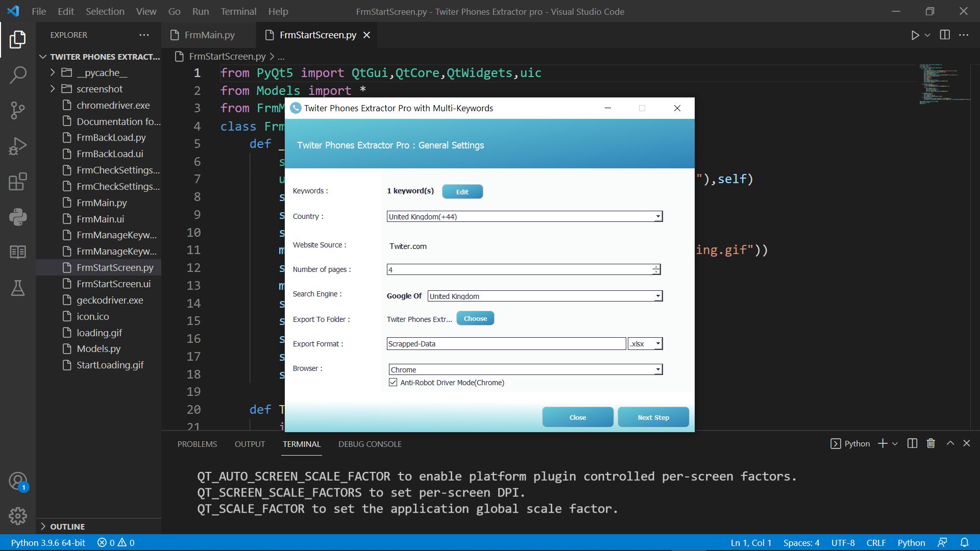The width and height of the screenshot is (980, 551).
Task: Click the Next Step button
Action: tap(653, 417)
